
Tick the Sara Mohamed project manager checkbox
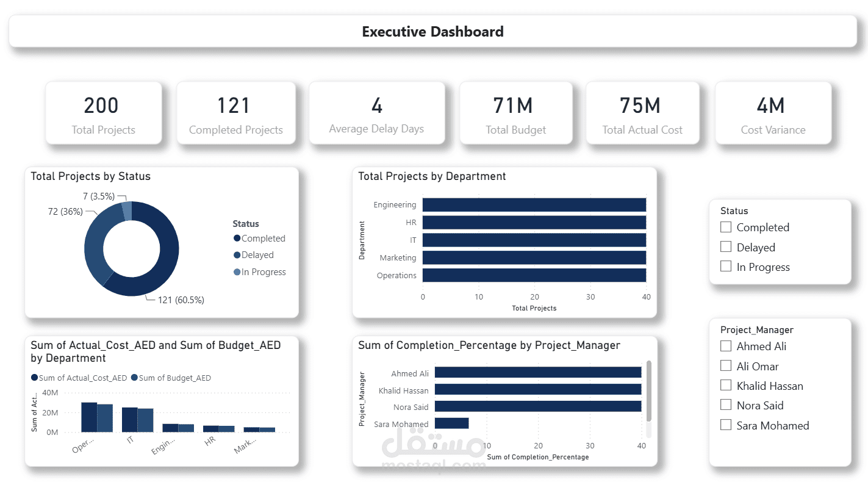click(726, 425)
